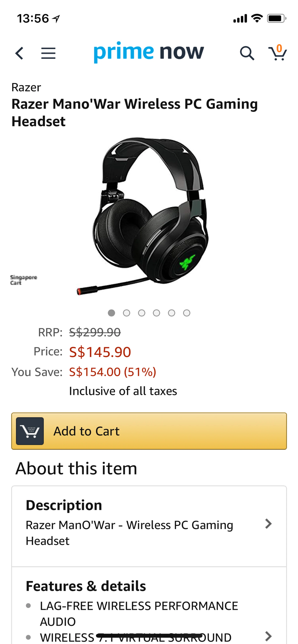
Task: Add the headset to cart
Action: pos(149,431)
